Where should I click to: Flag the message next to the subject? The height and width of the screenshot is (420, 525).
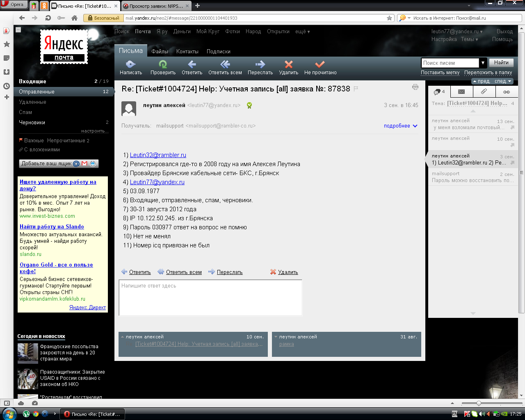pyautogui.click(x=356, y=89)
